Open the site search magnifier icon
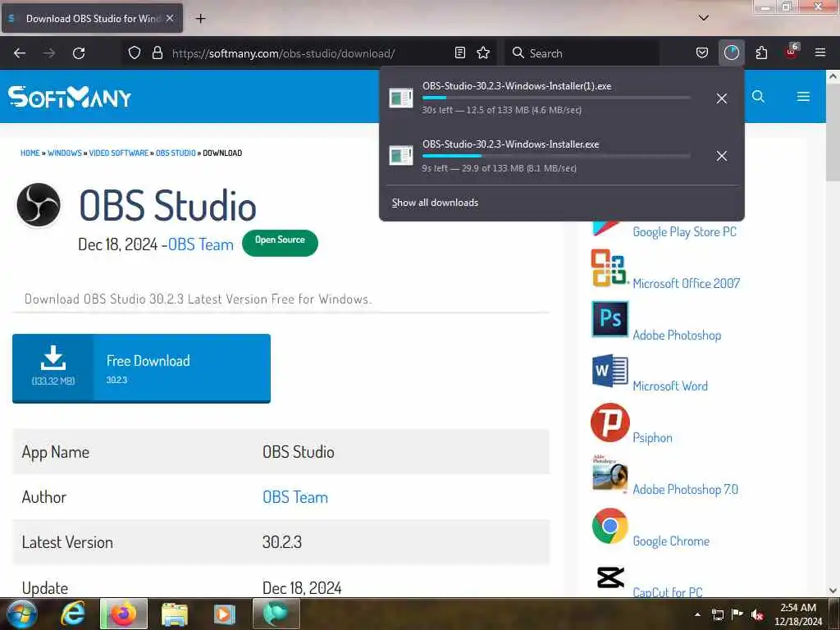Image resolution: width=840 pixels, height=630 pixels. [x=758, y=97]
